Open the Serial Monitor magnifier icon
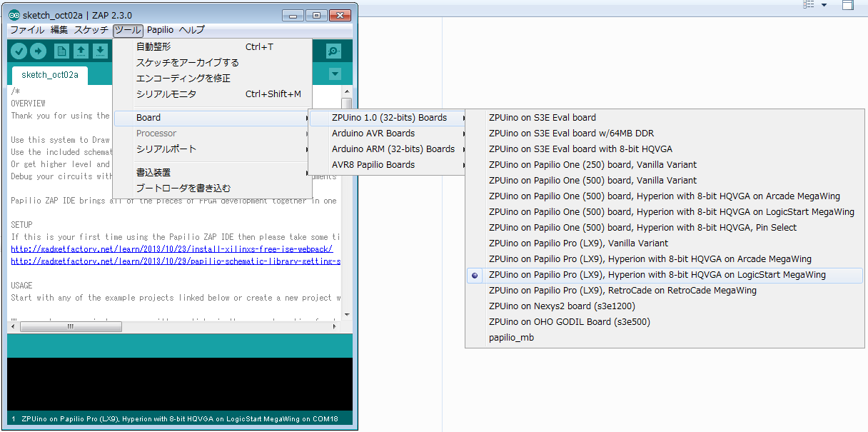The height and width of the screenshot is (432, 868). pos(333,51)
